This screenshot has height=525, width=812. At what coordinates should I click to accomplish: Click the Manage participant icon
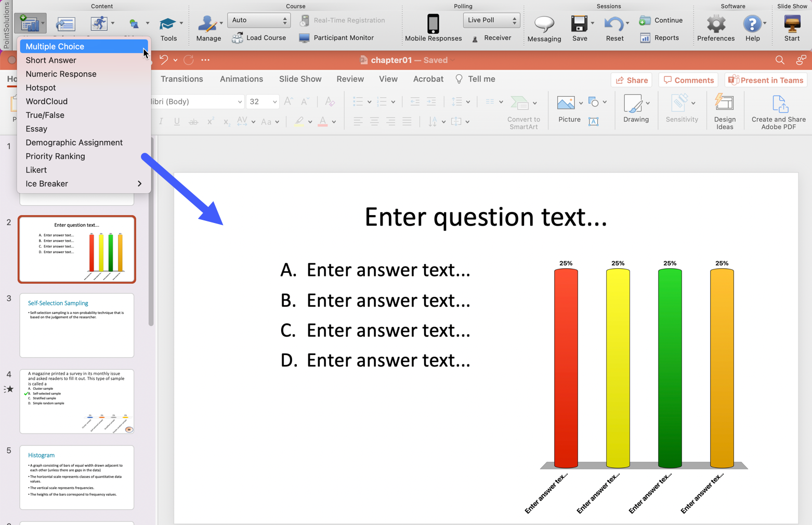tap(207, 24)
